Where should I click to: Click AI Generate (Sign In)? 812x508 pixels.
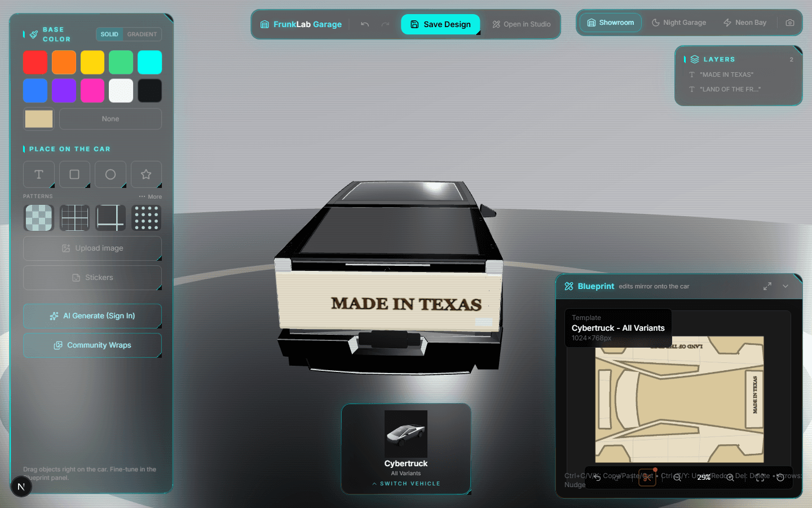point(92,316)
